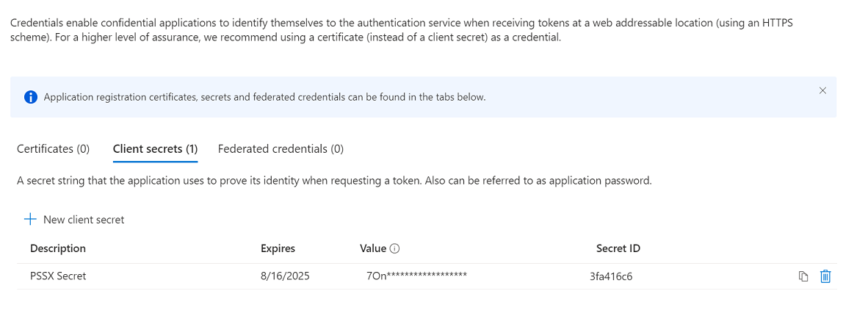This screenshot has height=316, width=868.
Task: Click the Value column header
Action: [372, 248]
